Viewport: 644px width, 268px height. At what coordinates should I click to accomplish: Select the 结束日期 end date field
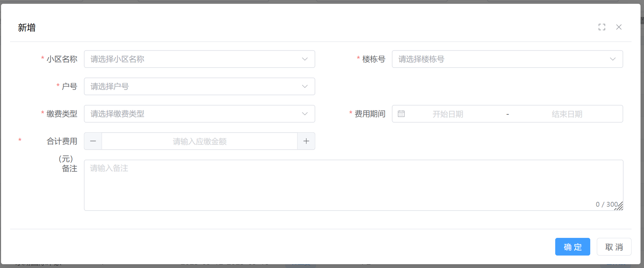pyautogui.click(x=567, y=114)
